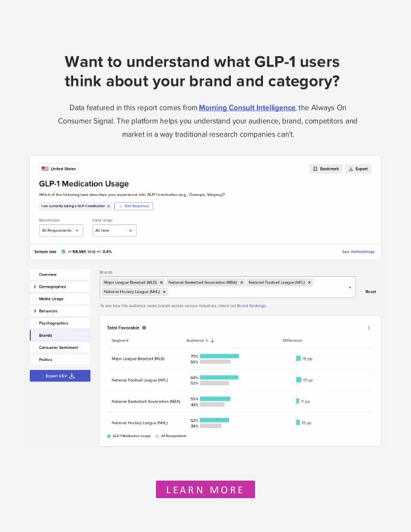Click the teal GLP-1 Medication Usage legend dot
The image size is (411, 532).
[109, 436]
